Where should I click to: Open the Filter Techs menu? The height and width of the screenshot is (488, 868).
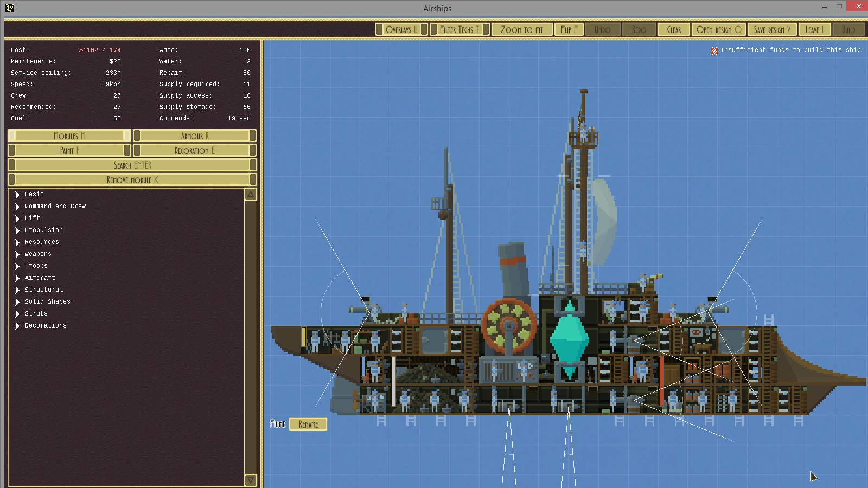459,29
